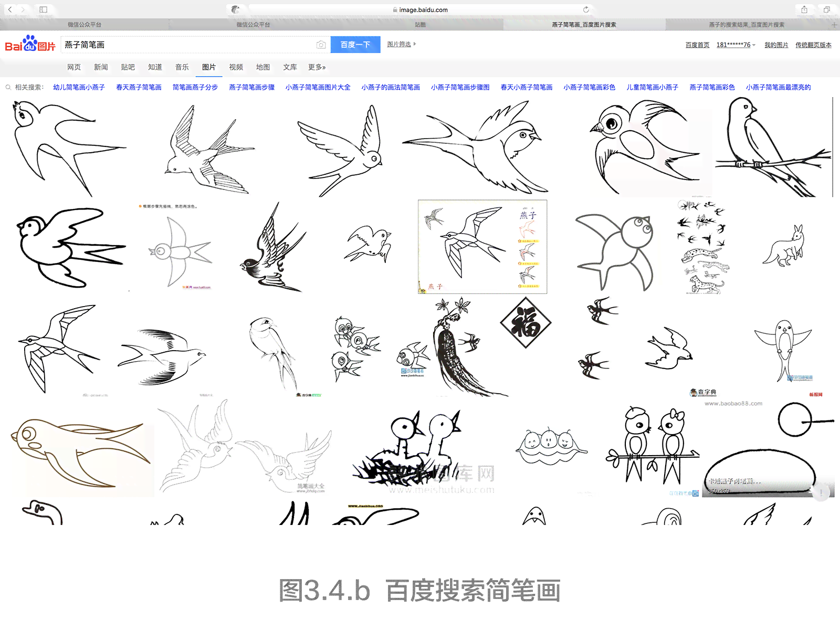Go to the 文库 category
Image resolution: width=840 pixels, height=630 pixels.
coord(290,67)
